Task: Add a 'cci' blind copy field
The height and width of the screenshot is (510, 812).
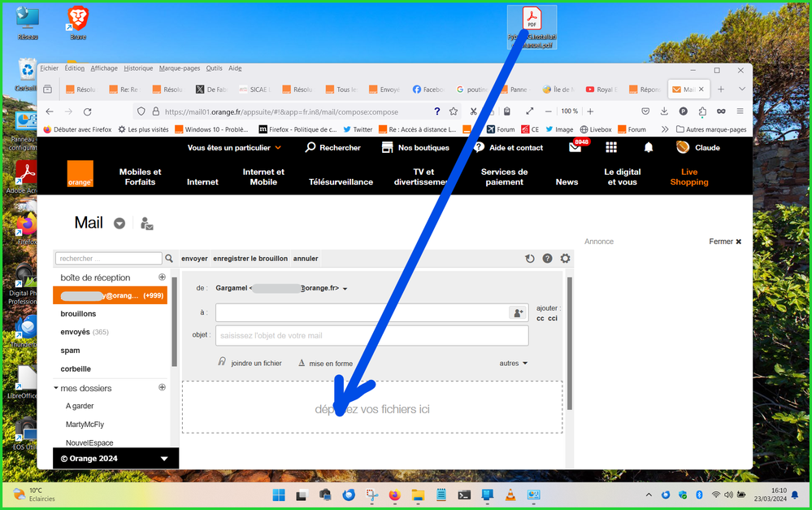Action: [x=553, y=319]
